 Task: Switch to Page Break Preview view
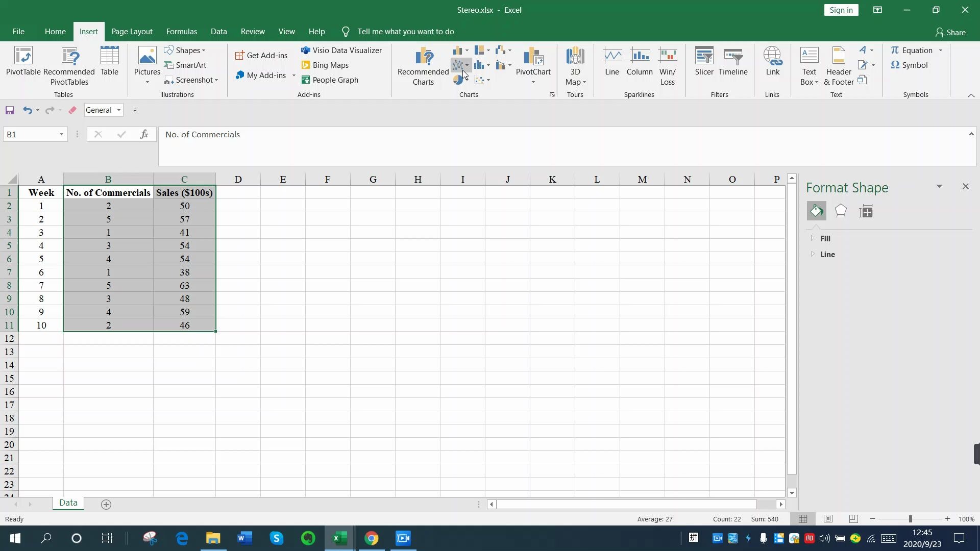pyautogui.click(x=853, y=519)
